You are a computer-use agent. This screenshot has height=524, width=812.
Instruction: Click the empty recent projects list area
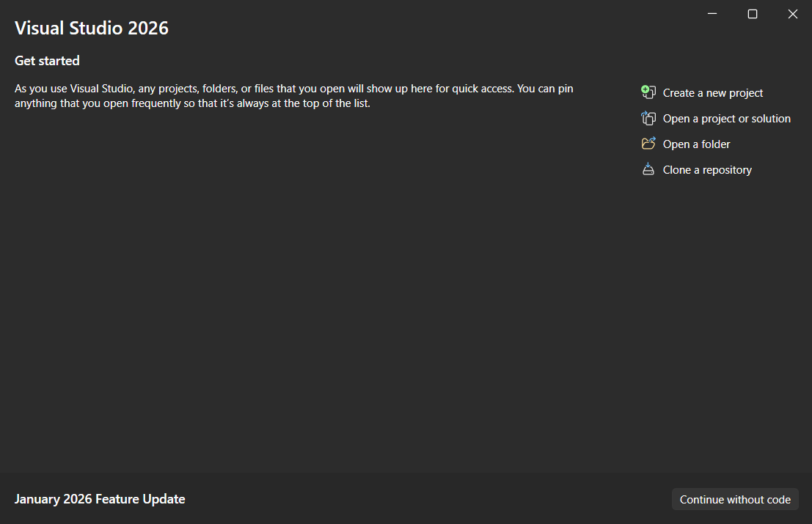308,293
